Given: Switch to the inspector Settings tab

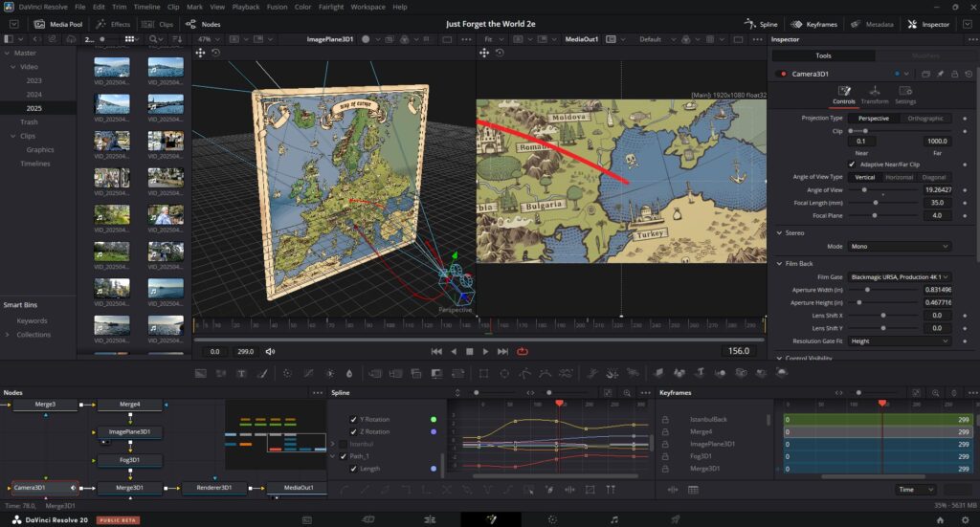Looking at the screenshot, I should coord(905,95).
